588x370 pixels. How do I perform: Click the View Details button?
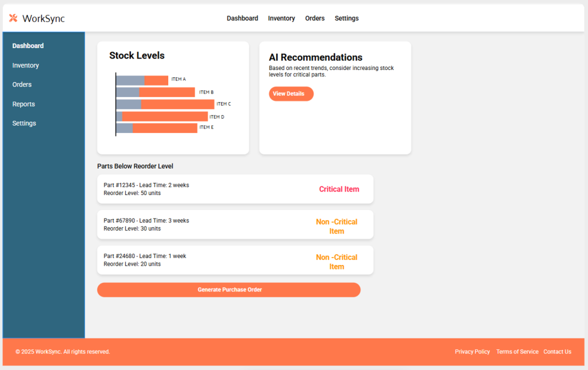tap(291, 94)
